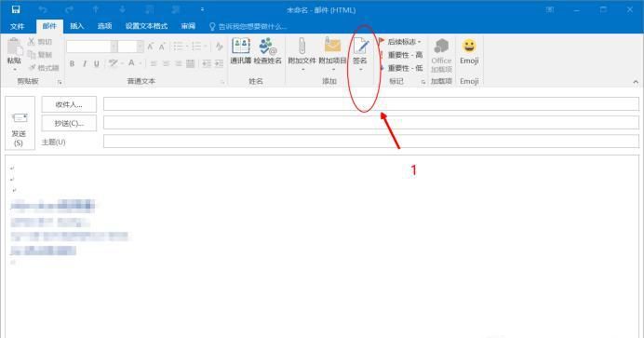Image resolution: width=644 pixels, height=338 pixels.
Task: Center text using the ribbon alignment icon
Action: 166,63
